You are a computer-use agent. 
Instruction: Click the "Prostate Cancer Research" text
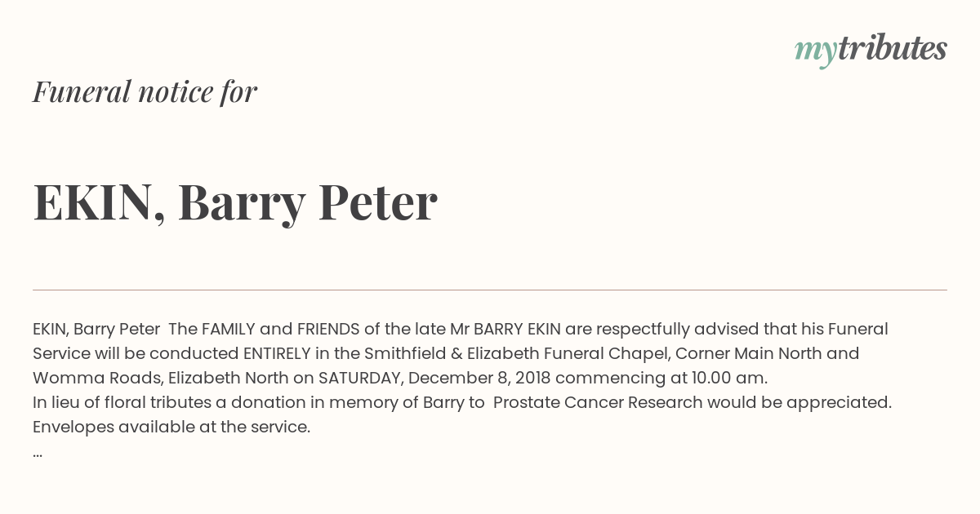598,402
